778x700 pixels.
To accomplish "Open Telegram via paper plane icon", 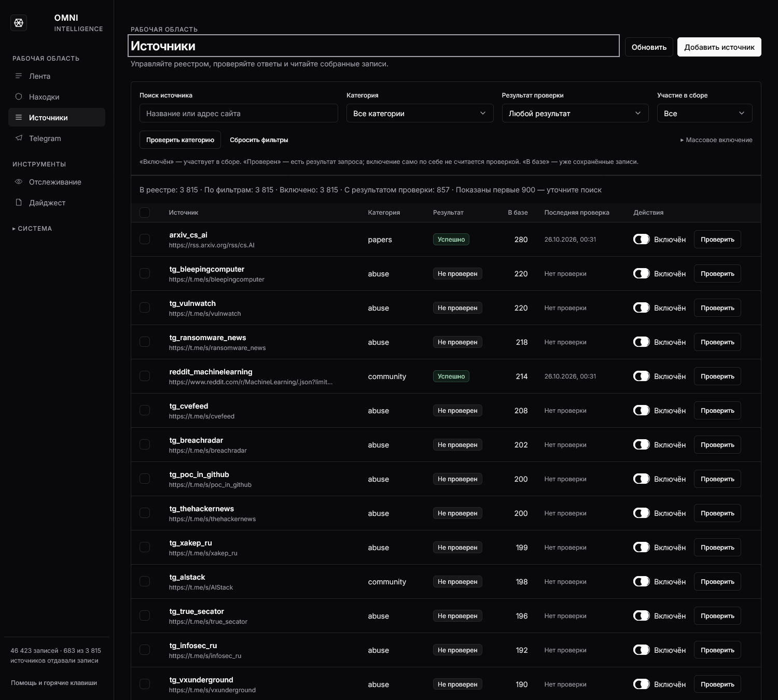I will [19, 138].
